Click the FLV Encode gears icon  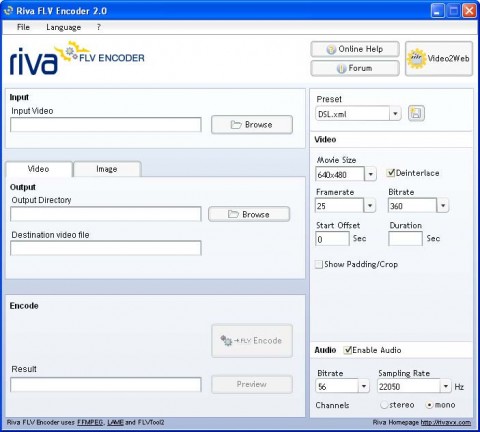click(226, 340)
